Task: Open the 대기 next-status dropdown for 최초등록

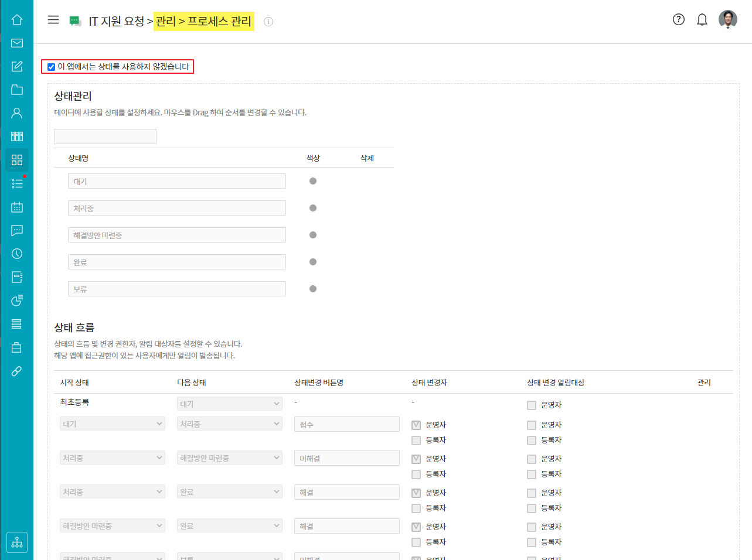Action: click(x=229, y=404)
